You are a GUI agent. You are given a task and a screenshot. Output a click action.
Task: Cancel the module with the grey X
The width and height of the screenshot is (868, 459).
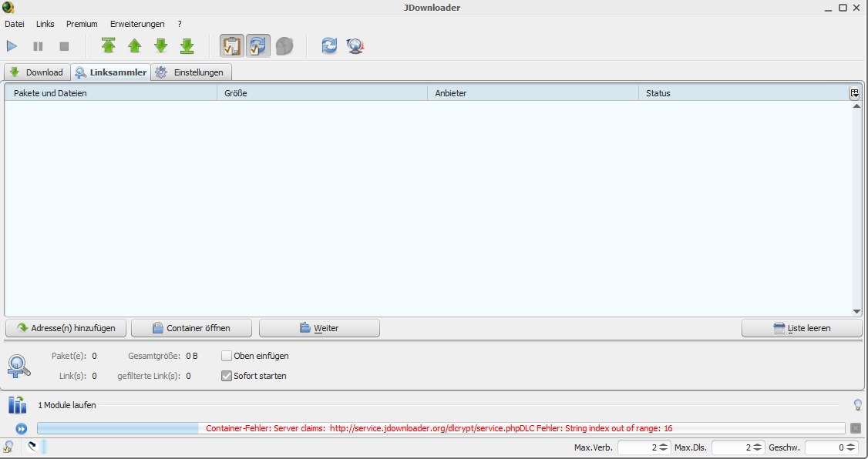pyautogui.click(x=855, y=428)
